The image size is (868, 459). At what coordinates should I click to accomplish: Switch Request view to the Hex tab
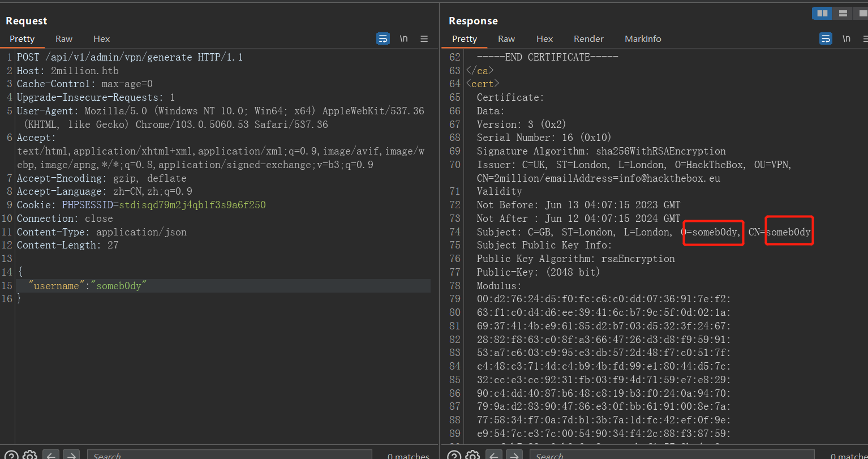102,38
